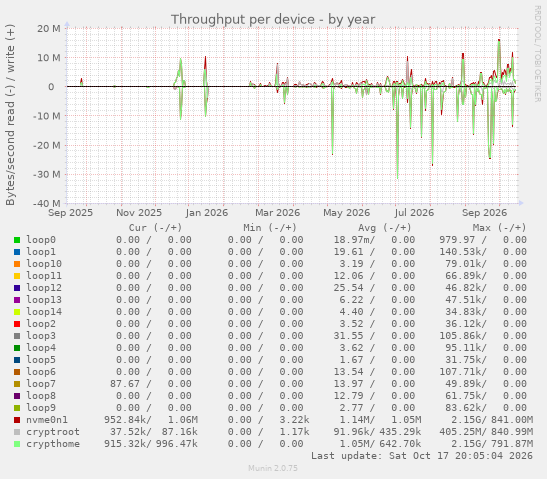Image resolution: width=547 pixels, height=479 pixels.
Task: Click the -30 M y-axis label
Action: (46, 174)
